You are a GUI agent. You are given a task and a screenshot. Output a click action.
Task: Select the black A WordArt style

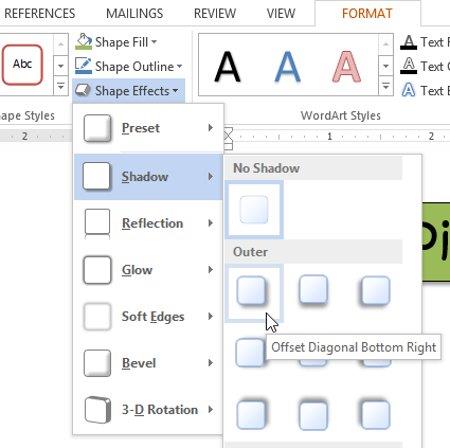coord(227,67)
